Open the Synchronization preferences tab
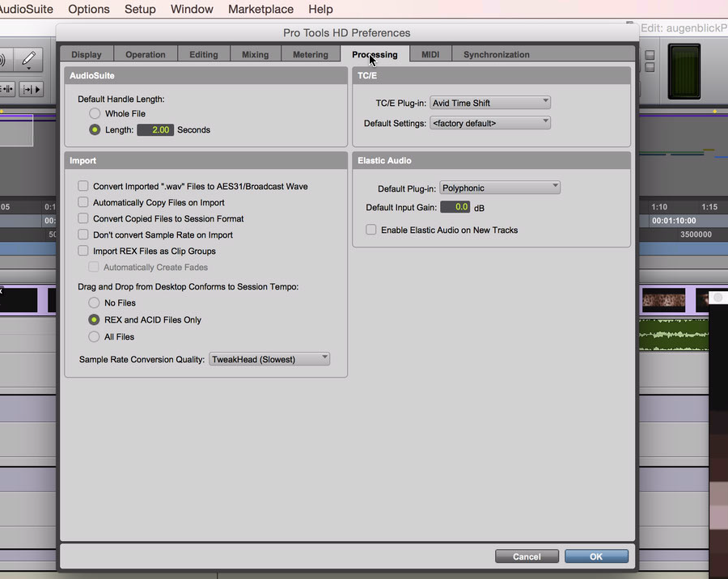Viewport: 728px width, 579px height. pyautogui.click(x=496, y=55)
